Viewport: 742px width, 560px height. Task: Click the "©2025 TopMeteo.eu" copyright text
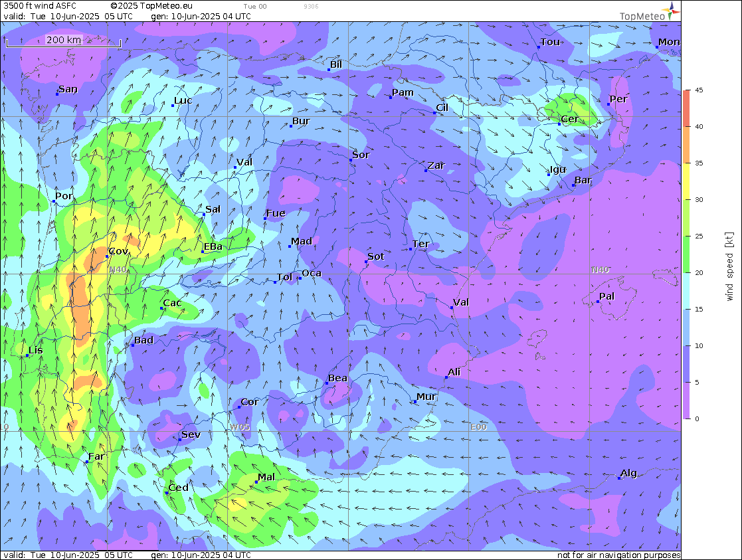151,6
